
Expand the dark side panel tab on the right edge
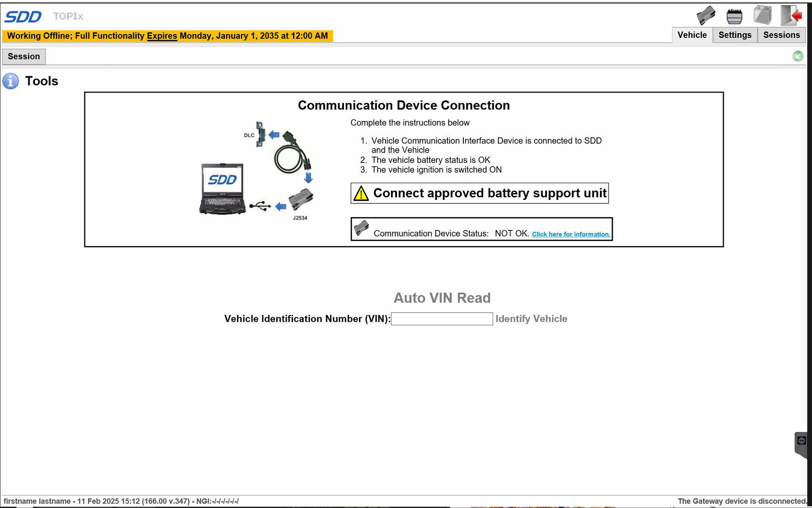click(801, 444)
